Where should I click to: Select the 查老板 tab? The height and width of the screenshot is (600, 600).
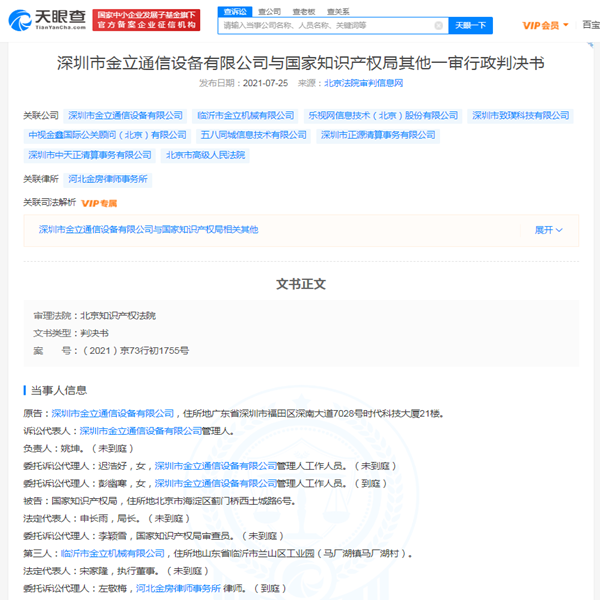(x=304, y=12)
